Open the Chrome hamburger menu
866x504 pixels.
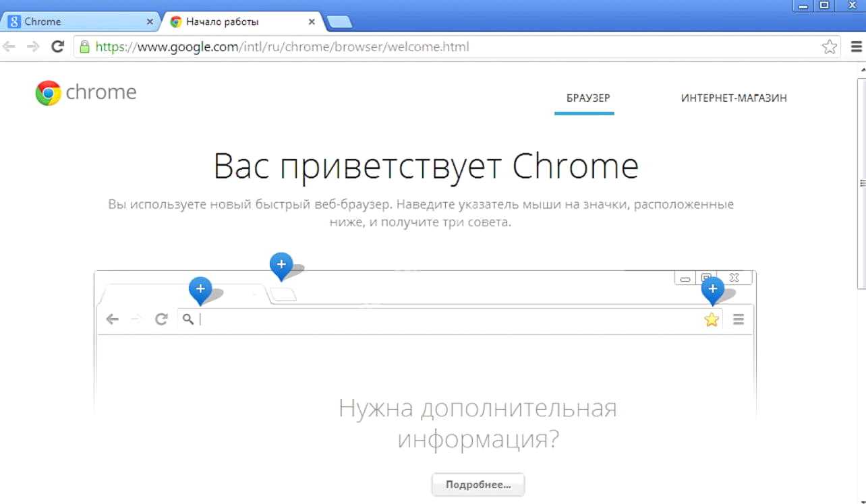click(856, 47)
